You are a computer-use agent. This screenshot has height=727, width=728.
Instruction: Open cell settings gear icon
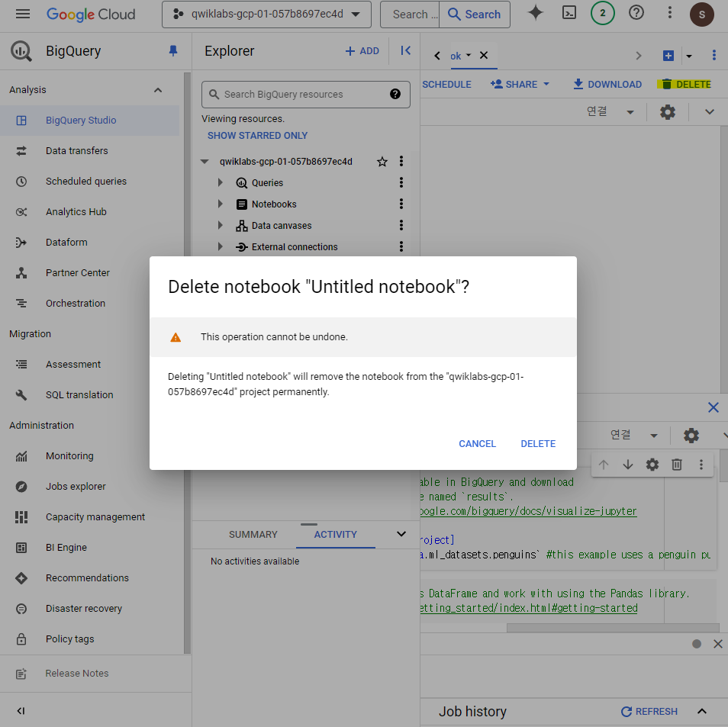[x=652, y=465]
